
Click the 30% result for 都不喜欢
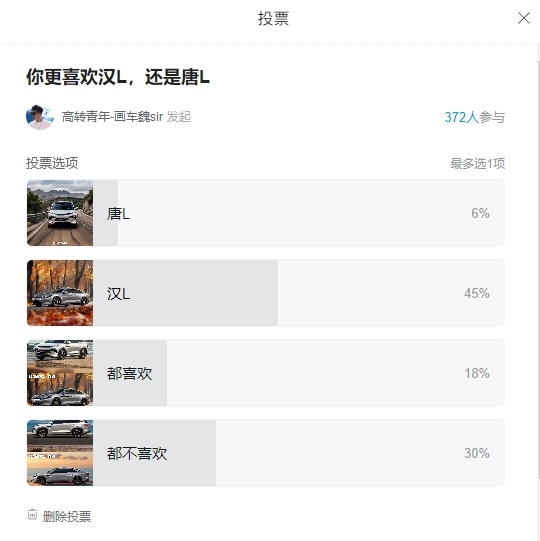point(477,453)
